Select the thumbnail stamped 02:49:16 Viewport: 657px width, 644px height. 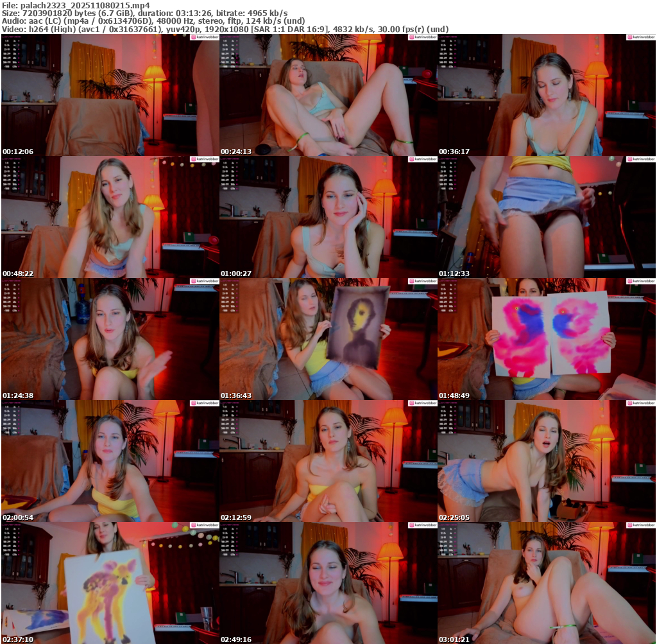pos(328,583)
